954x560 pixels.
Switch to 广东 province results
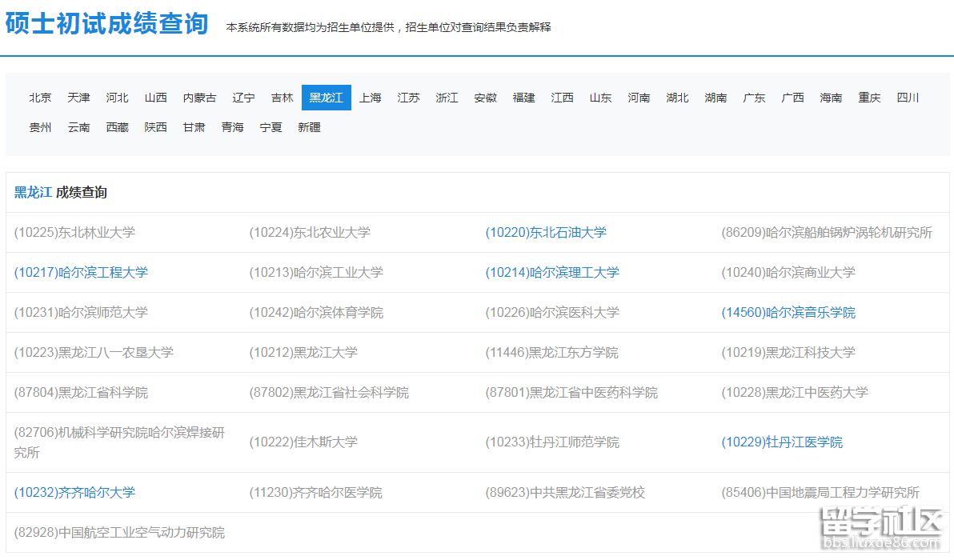point(753,97)
